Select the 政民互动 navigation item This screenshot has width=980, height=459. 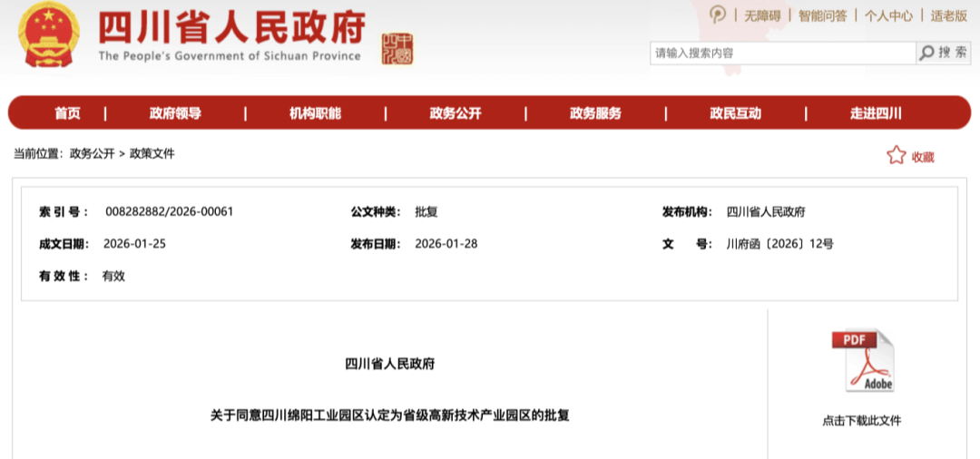(735, 113)
